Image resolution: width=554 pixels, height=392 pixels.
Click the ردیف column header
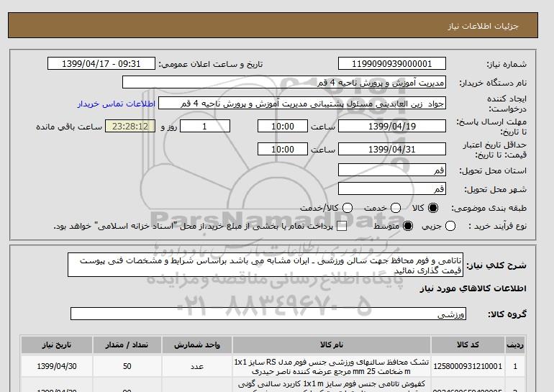(x=515, y=345)
